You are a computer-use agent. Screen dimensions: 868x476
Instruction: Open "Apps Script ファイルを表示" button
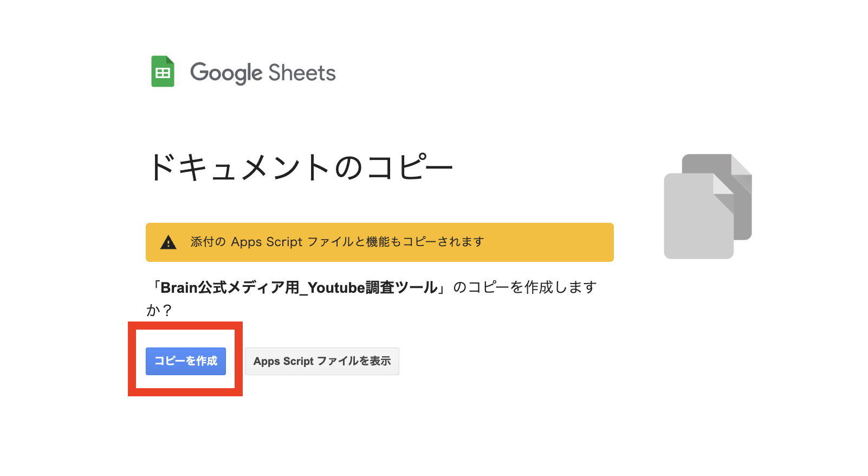322,361
